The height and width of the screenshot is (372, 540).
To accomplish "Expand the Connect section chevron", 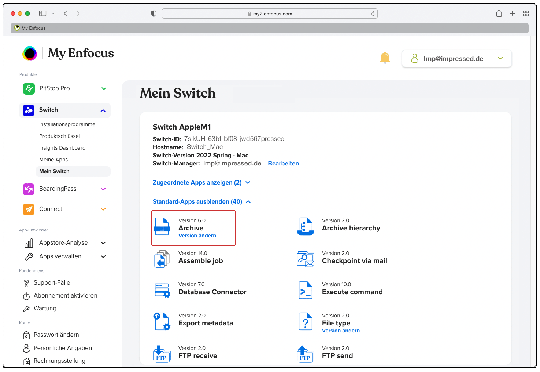I will point(103,209).
